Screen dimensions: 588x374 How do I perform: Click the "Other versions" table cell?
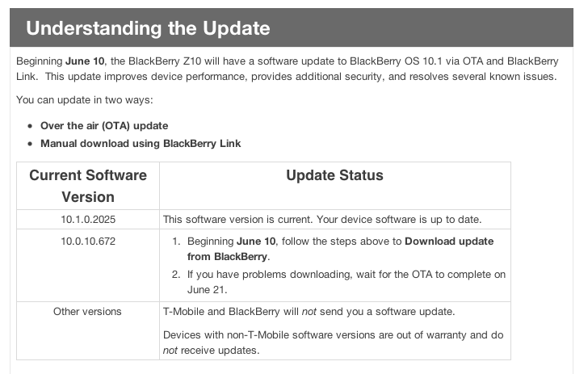[88, 311]
